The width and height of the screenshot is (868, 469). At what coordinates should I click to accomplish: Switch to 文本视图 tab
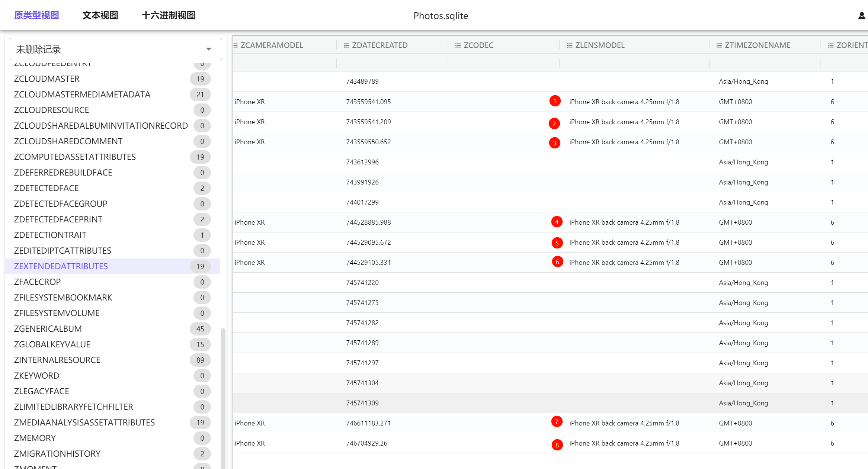100,15
